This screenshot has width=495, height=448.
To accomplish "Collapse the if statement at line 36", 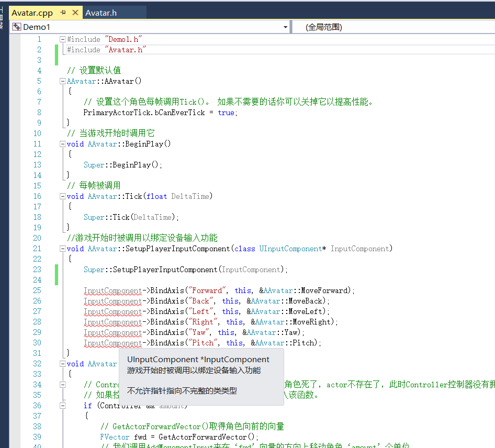I will (x=62, y=406).
